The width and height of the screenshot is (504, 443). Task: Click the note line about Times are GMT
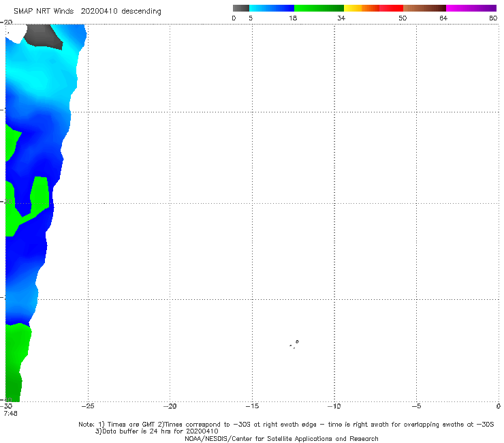click(286, 425)
